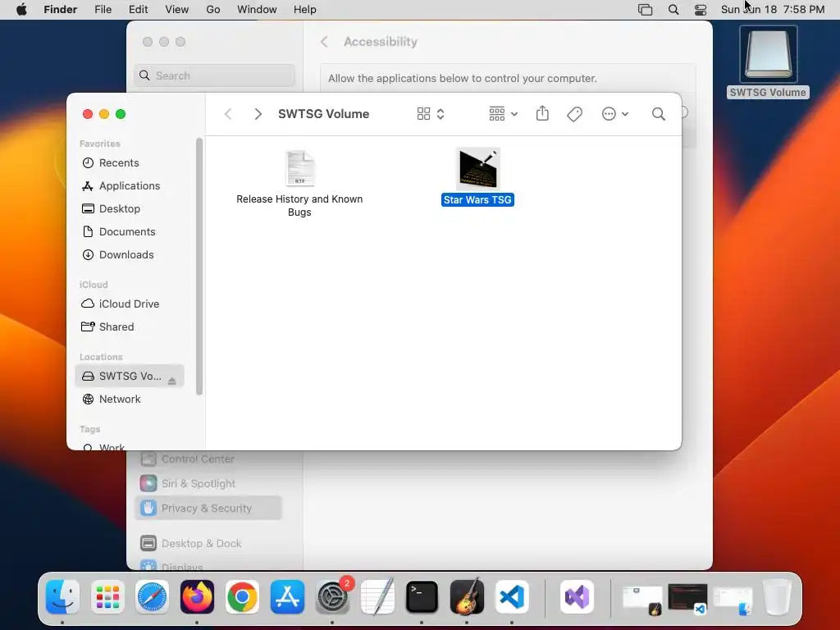Click the date and time in menu bar
Image resolution: width=840 pixels, height=630 pixels.
(773, 10)
